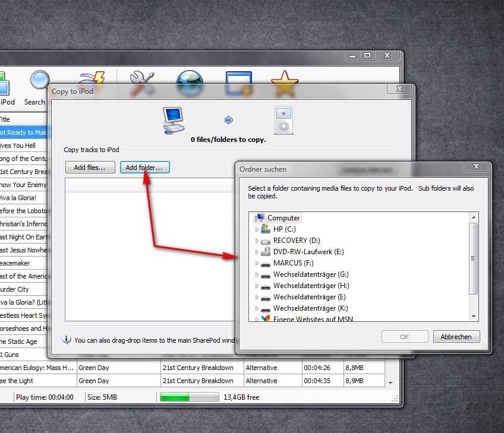Expand the DVD-RW-Laufwerk (E:) node
Viewport: 504px width, 433px height.
point(257,252)
